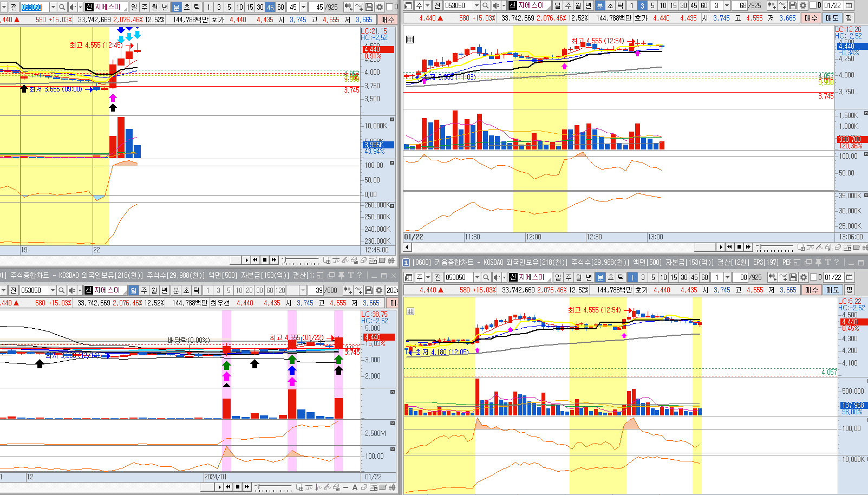The image size is (868, 495).
Task: Toggle checkbox after gear icon, top-left chart toolbar
Action: pyautogui.click(x=389, y=7)
